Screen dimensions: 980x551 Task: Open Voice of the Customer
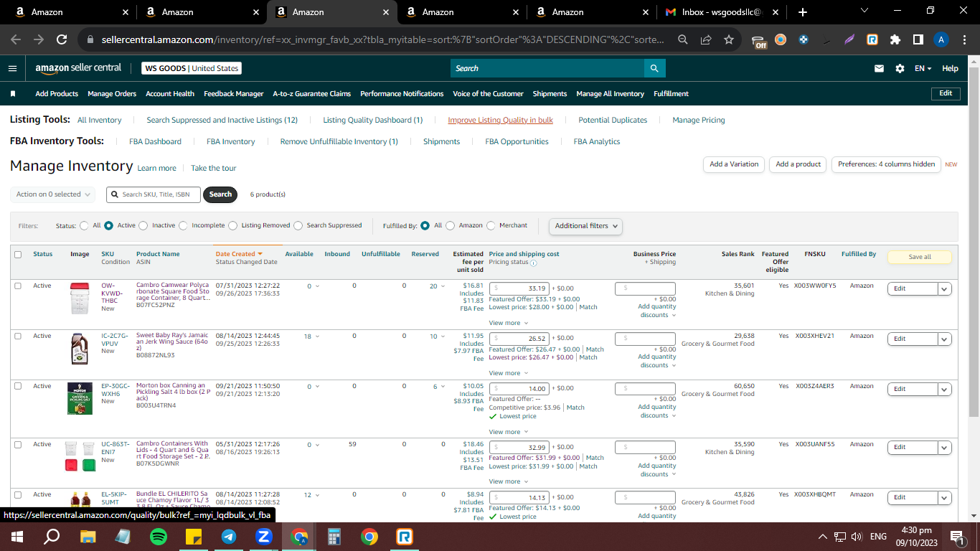coord(488,94)
